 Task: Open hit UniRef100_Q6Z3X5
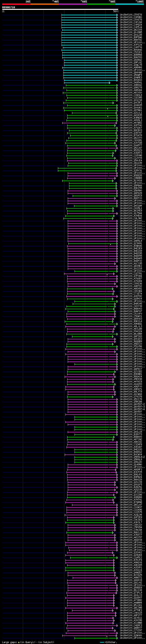click(x=131, y=30)
